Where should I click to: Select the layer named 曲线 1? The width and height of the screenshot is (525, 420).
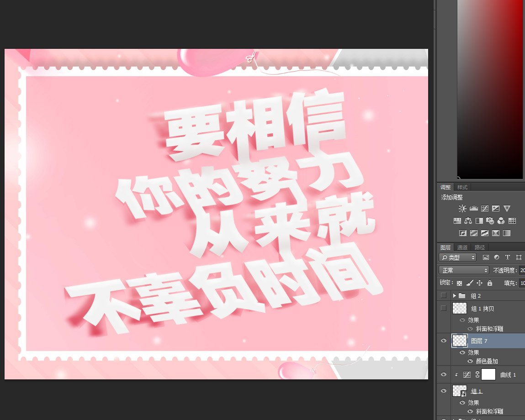click(508, 375)
